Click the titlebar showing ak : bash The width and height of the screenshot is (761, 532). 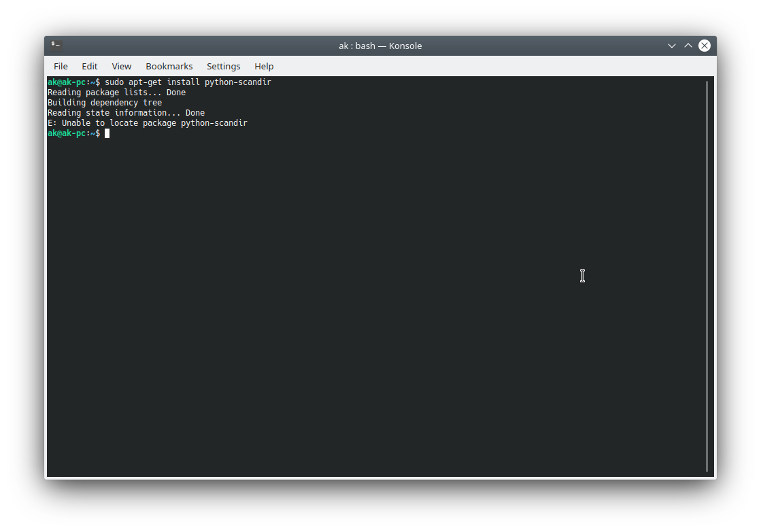tap(380, 46)
